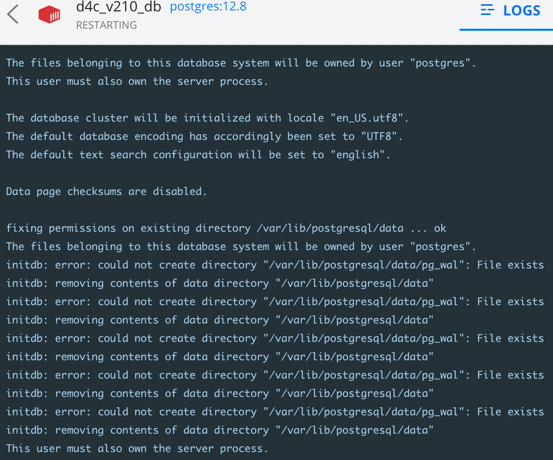Select the "This user must also own" line near top
This screenshot has height=460, width=553.
click(137, 81)
